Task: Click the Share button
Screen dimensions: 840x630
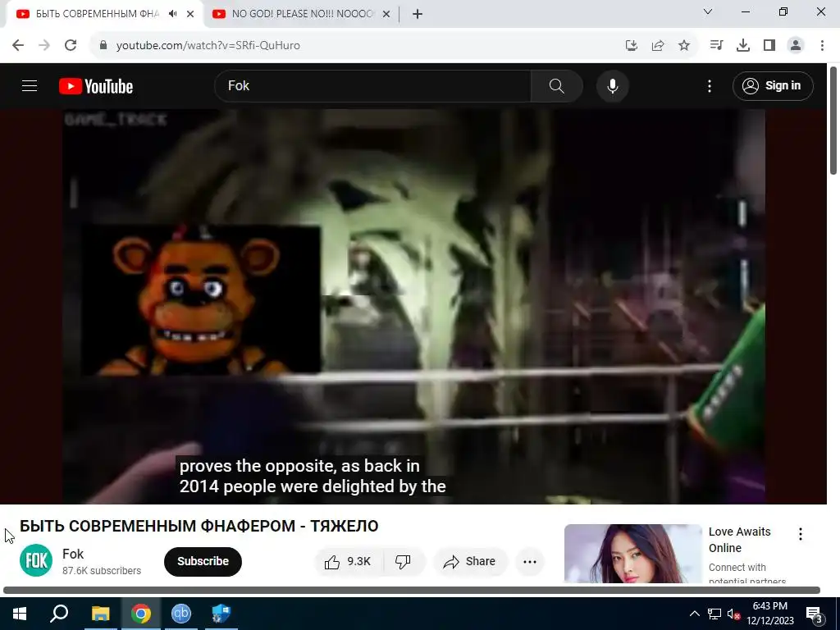Action: coord(470,561)
